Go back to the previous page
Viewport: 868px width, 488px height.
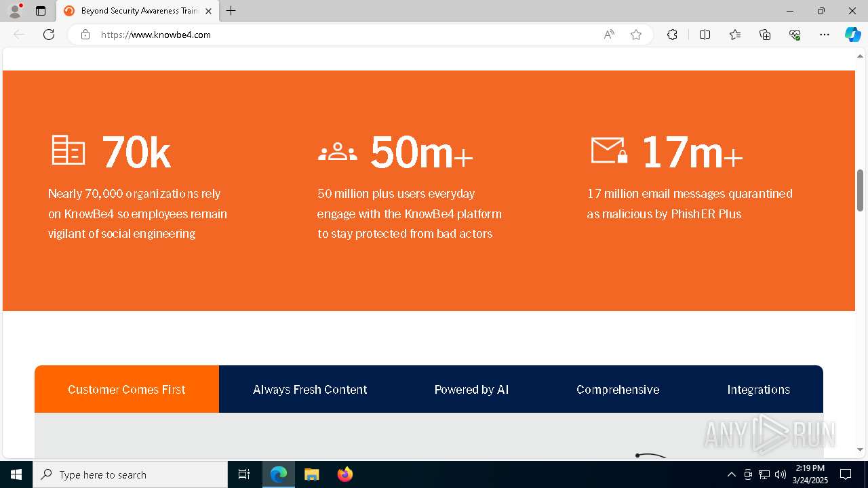point(19,35)
